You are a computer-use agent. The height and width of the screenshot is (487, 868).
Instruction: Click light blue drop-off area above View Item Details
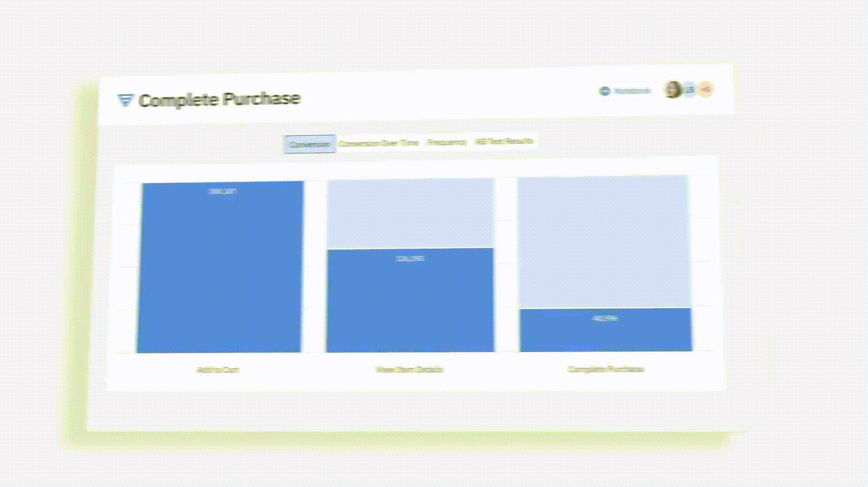(410, 214)
